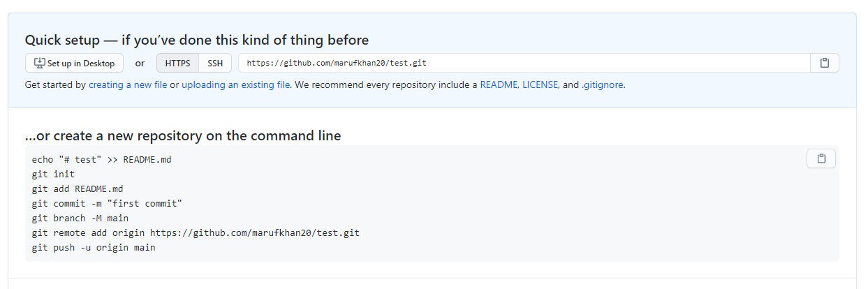Viewport: 868px width, 289px height.
Task: Switch to the SSH protocol option
Action: tap(215, 63)
